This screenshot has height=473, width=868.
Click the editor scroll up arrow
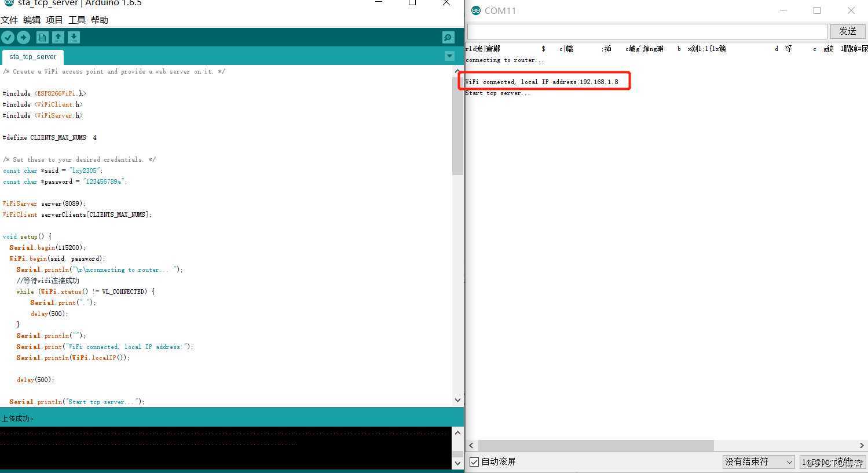(x=457, y=71)
